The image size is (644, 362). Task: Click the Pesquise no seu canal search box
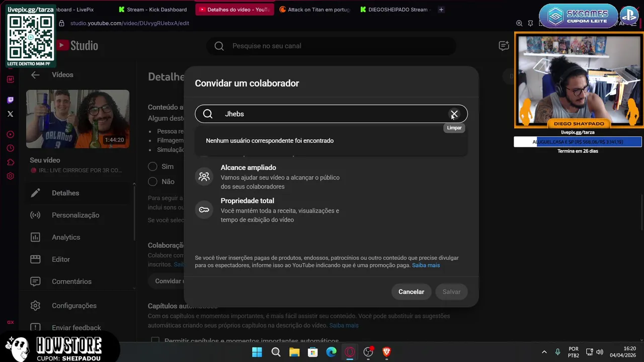click(x=331, y=46)
